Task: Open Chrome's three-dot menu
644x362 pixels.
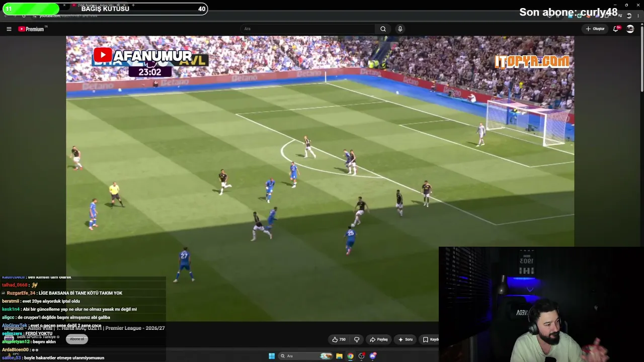Action: (x=638, y=16)
